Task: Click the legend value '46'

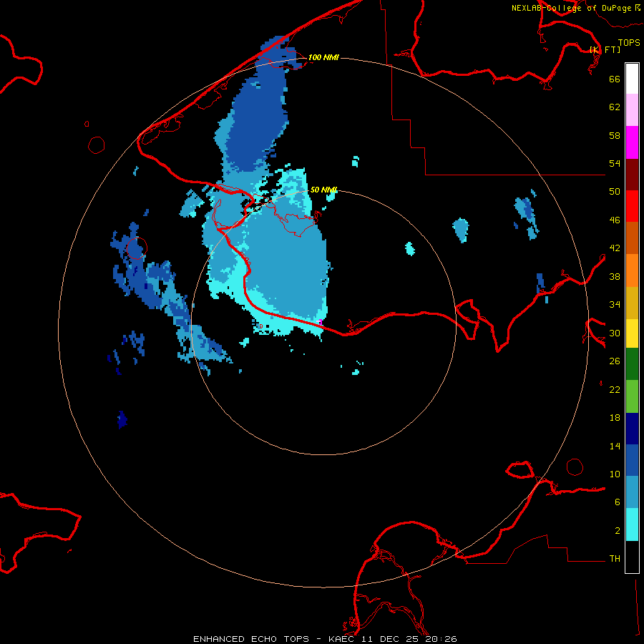Action: click(x=615, y=220)
